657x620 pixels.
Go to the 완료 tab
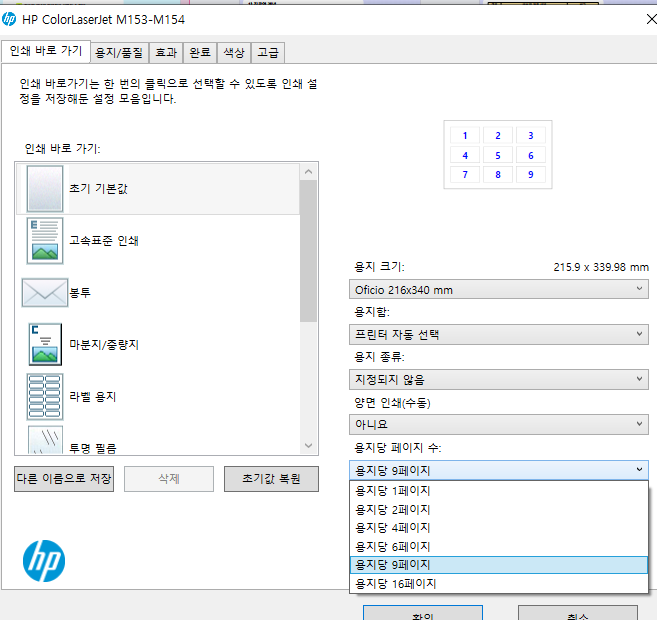[x=200, y=53]
